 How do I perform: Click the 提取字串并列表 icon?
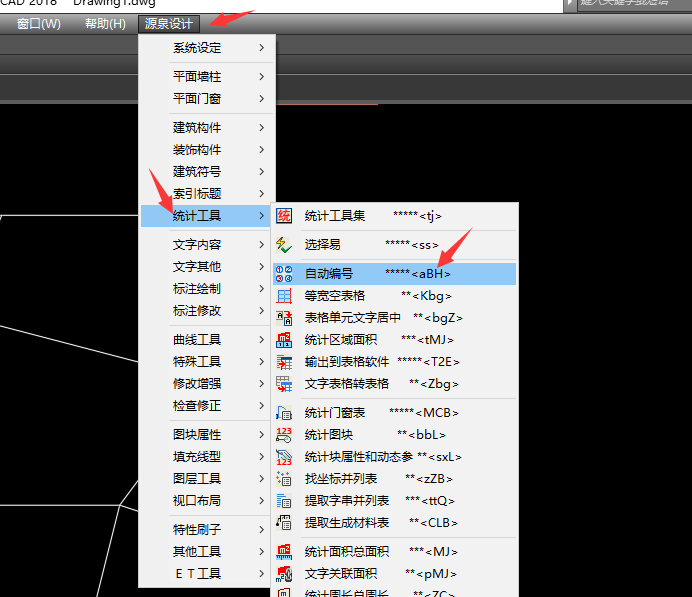pos(284,501)
